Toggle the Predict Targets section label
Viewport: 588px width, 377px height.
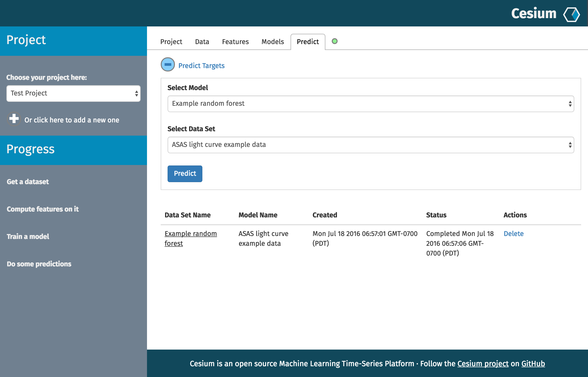tap(201, 66)
